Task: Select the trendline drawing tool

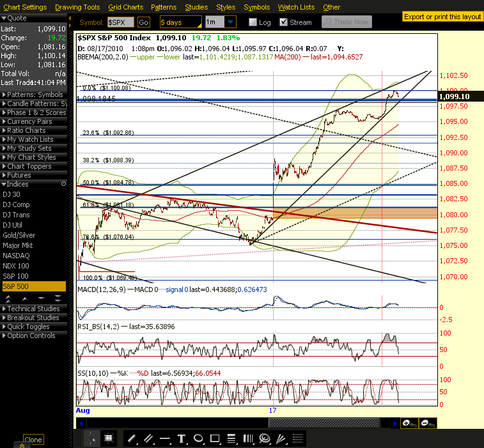Action: (x=132, y=439)
